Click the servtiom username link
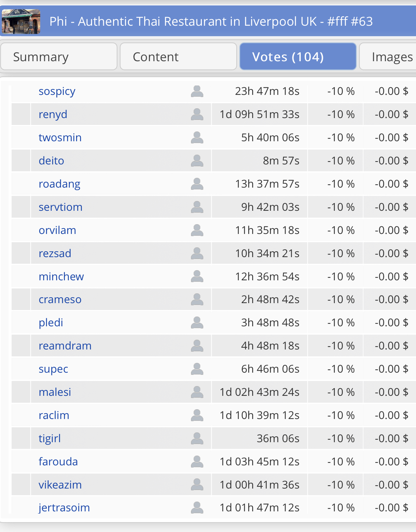The height and width of the screenshot is (532, 416). (61, 207)
